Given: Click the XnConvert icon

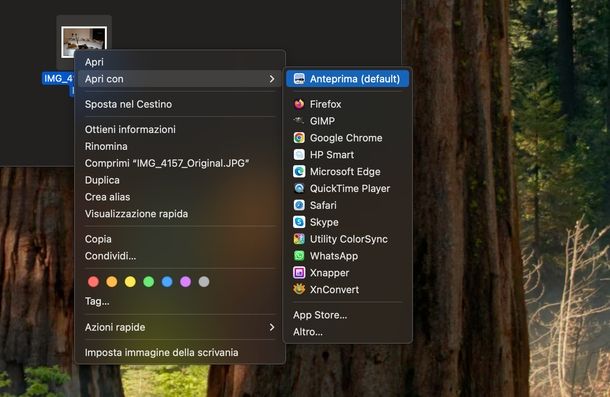Looking at the screenshot, I should (x=299, y=290).
